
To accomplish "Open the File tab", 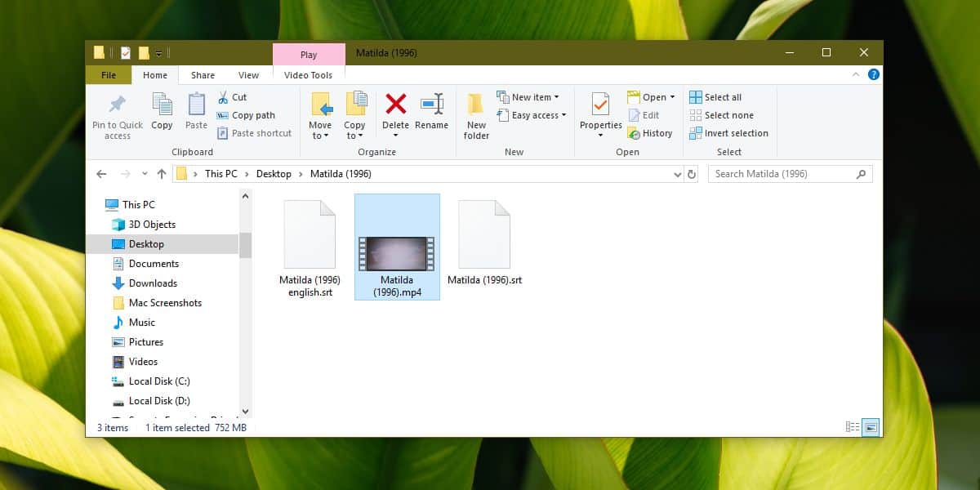I will pyautogui.click(x=109, y=75).
